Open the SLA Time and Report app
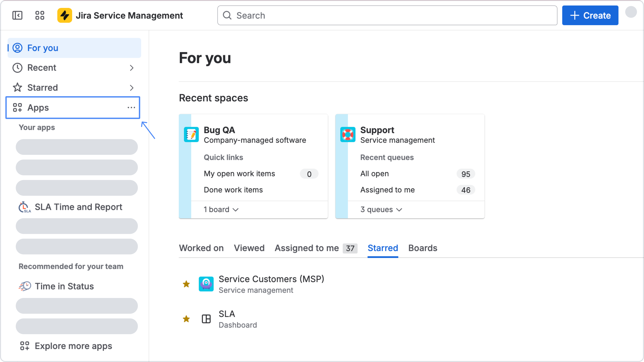Viewport: 644px width, 362px height. (78, 207)
